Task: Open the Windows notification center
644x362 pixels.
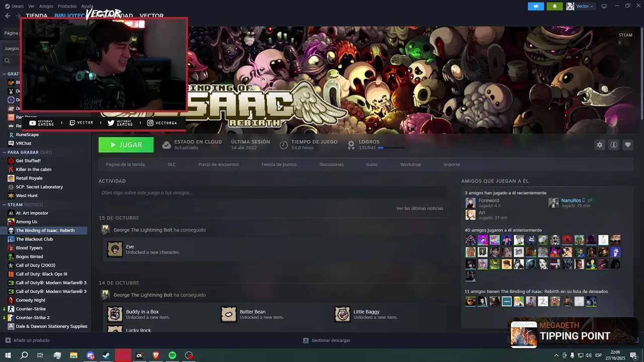Action: pos(633,355)
